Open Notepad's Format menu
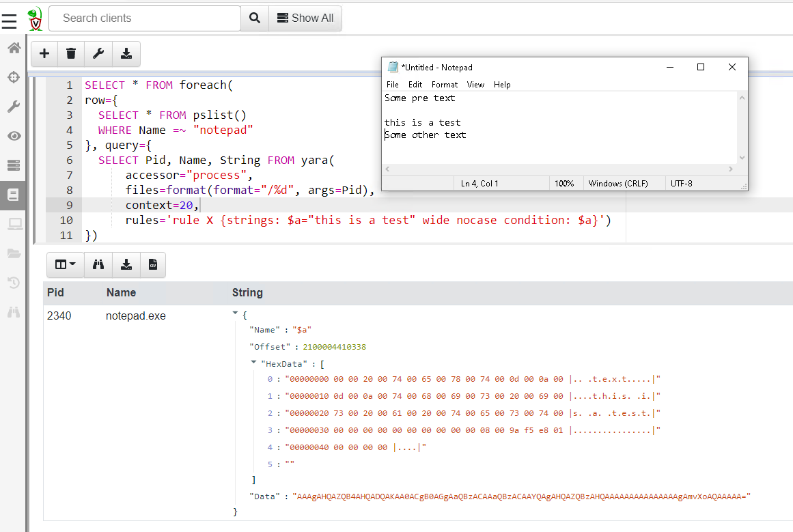 point(444,85)
